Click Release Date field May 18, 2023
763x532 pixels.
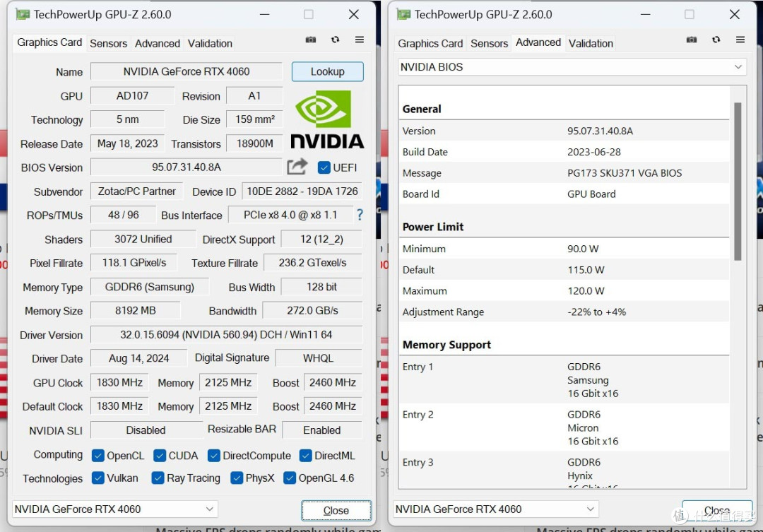[127, 143]
